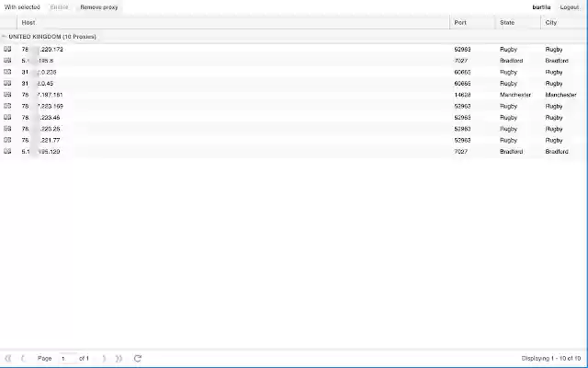This screenshot has width=588, height=368.
Task: Sort by Port column header
Action: (x=472, y=22)
